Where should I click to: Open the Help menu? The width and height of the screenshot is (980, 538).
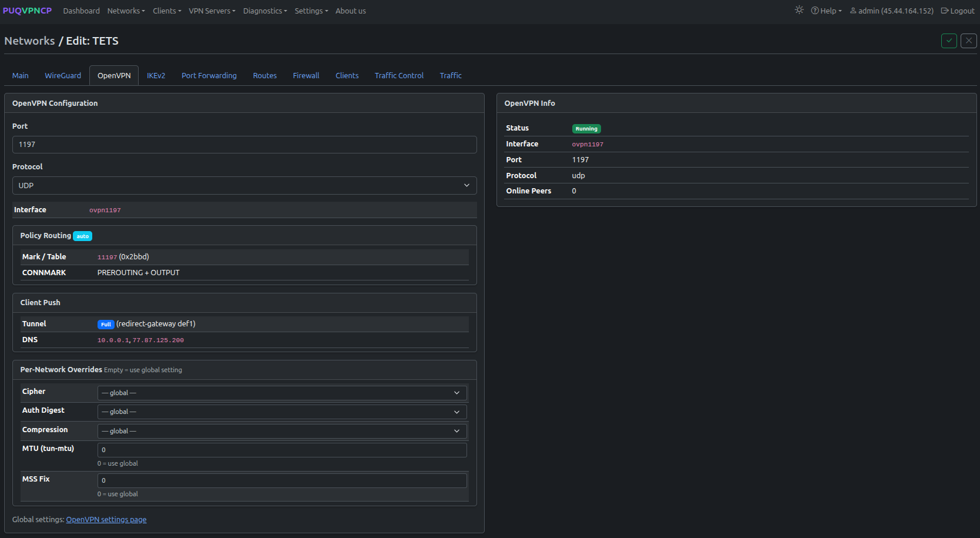[x=827, y=11]
